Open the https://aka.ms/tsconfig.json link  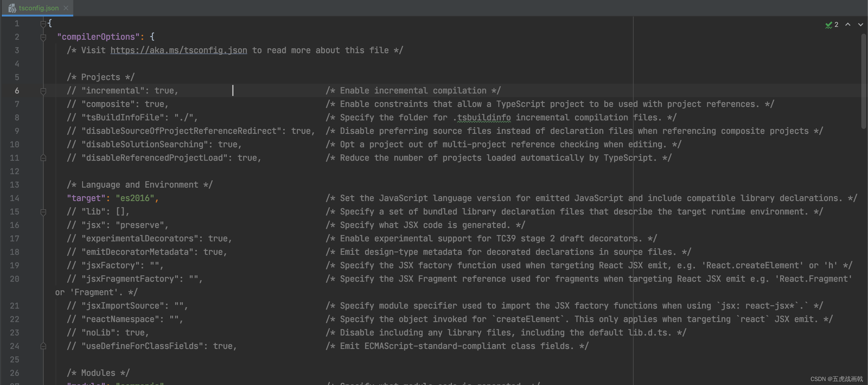coord(179,50)
